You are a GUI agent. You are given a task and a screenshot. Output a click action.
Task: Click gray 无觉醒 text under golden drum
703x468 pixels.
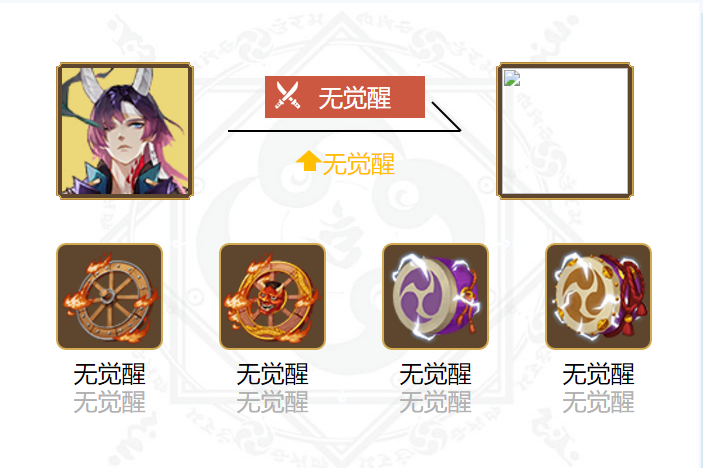pos(598,402)
